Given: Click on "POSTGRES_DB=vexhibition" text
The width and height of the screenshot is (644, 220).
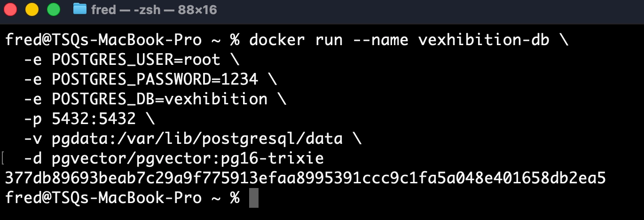Looking at the screenshot, I should click(x=160, y=99).
